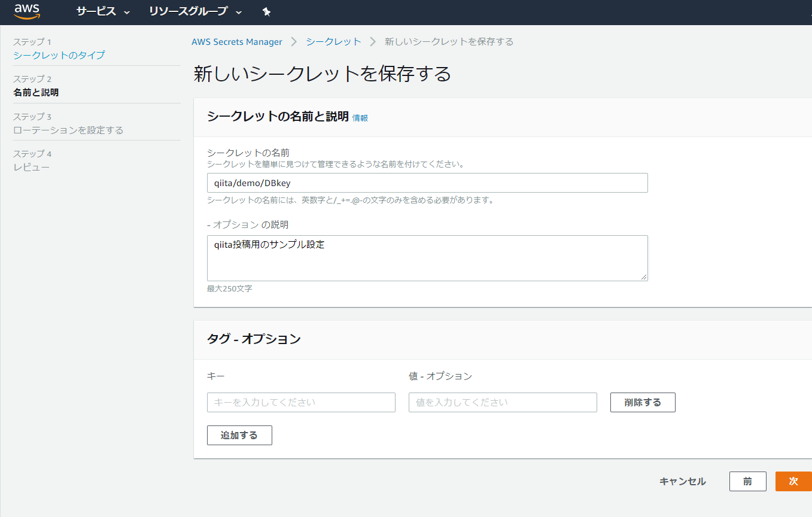Click 削除する to remove the tag row

click(643, 402)
